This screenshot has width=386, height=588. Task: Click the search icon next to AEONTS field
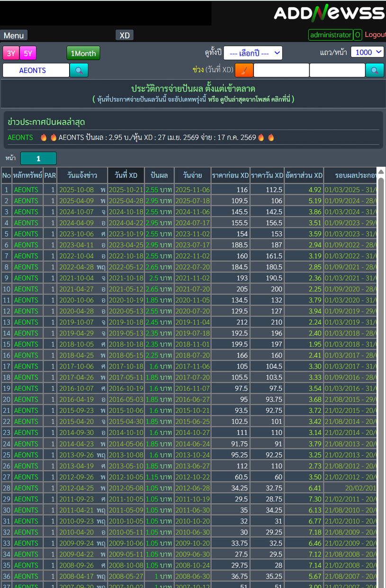pyautogui.click(x=79, y=70)
